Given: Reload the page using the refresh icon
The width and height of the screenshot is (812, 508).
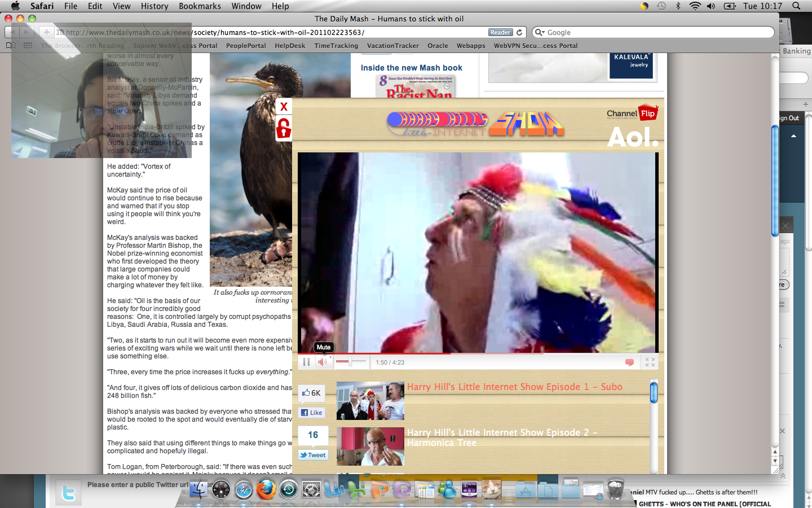Looking at the screenshot, I should click(x=520, y=32).
